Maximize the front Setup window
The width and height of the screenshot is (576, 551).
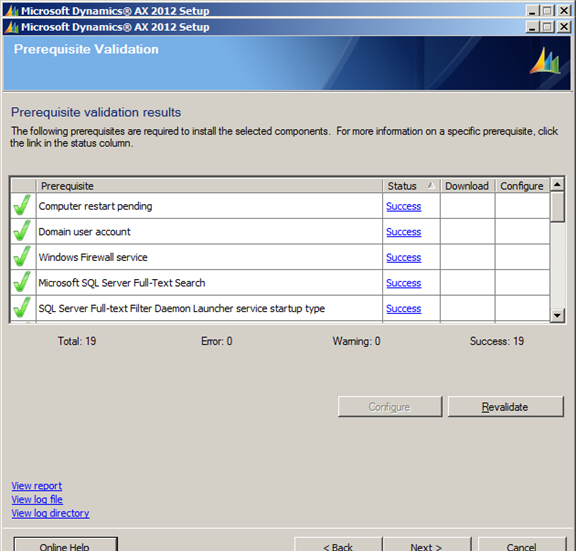click(x=547, y=27)
